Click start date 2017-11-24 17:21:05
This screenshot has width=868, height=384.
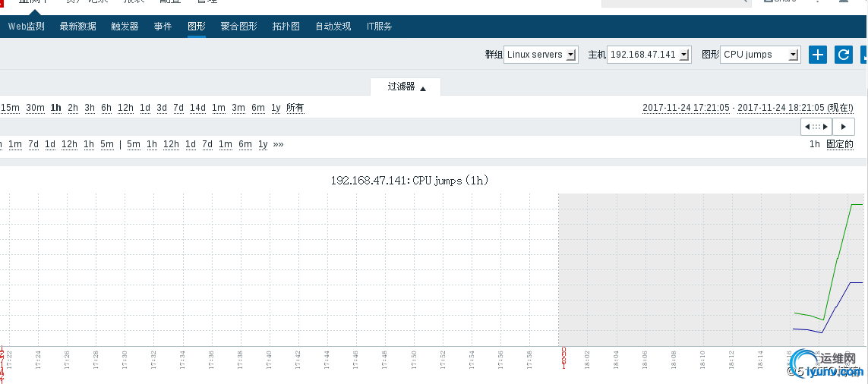686,107
